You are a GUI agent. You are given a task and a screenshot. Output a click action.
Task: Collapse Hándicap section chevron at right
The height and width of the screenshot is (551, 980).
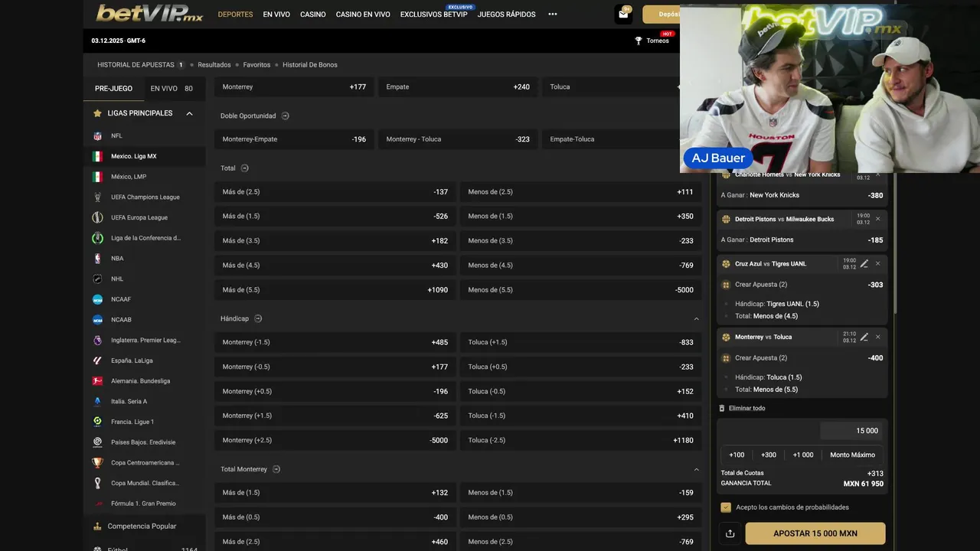[x=696, y=318]
